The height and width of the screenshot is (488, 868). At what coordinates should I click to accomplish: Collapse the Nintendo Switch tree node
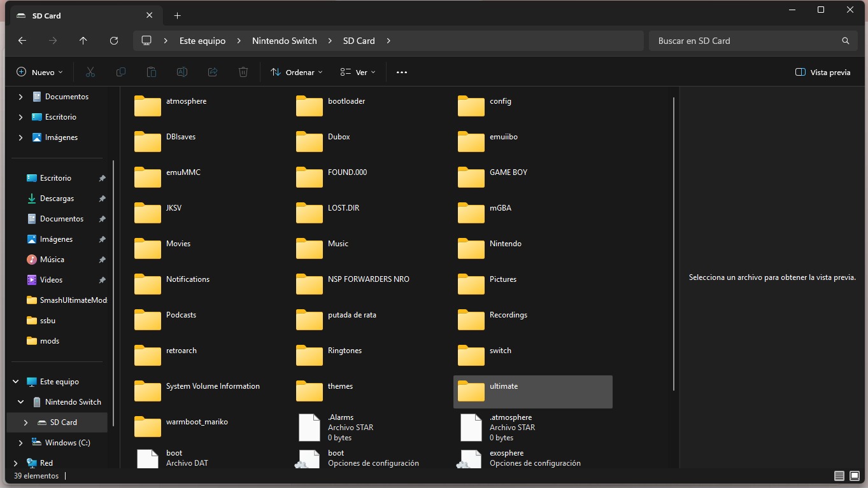tap(21, 402)
